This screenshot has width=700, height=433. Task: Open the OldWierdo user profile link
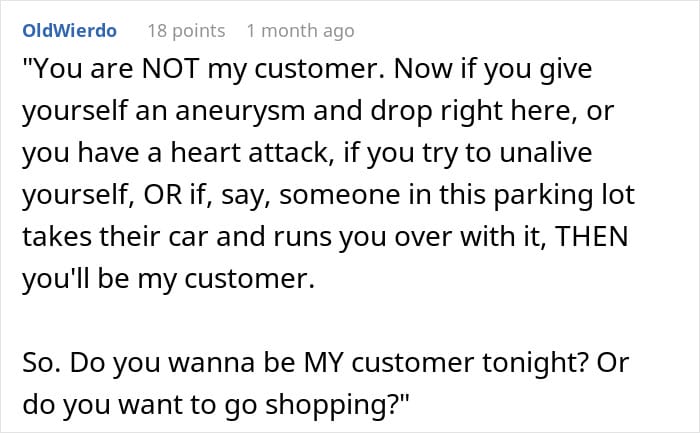coord(69,31)
